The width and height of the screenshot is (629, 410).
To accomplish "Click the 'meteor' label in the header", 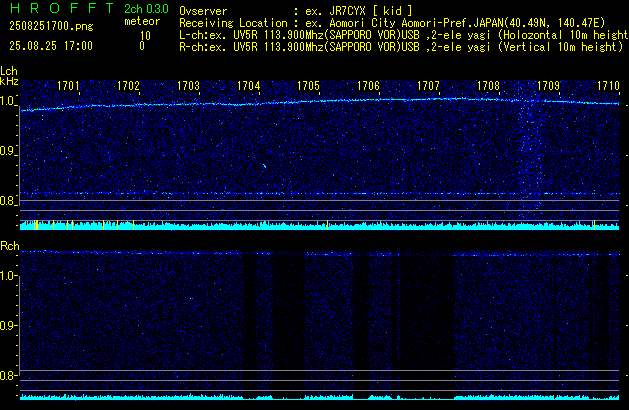I will pyautogui.click(x=142, y=21).
